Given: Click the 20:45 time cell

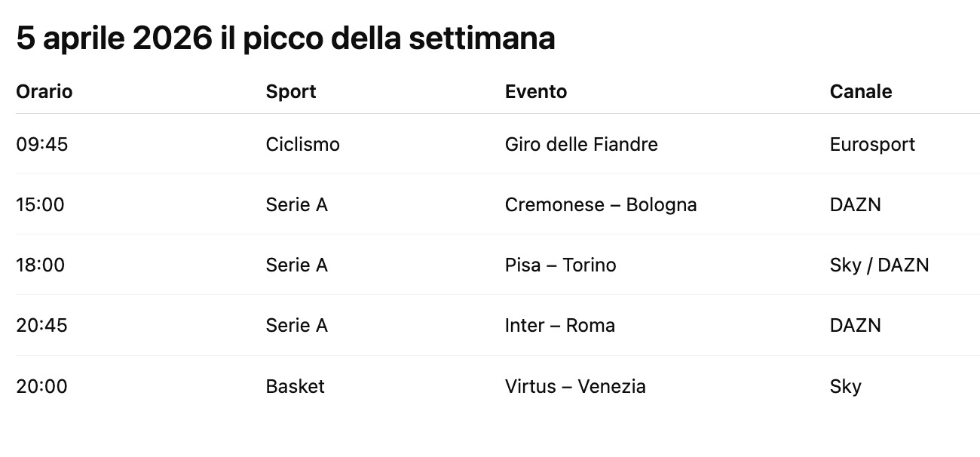Looking at the screenshot, I should coord(42,325).
